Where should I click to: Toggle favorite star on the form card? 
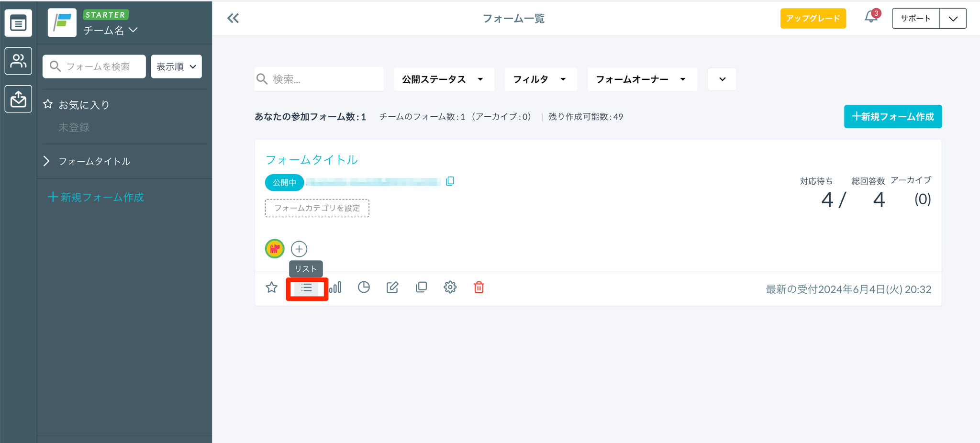271,287
